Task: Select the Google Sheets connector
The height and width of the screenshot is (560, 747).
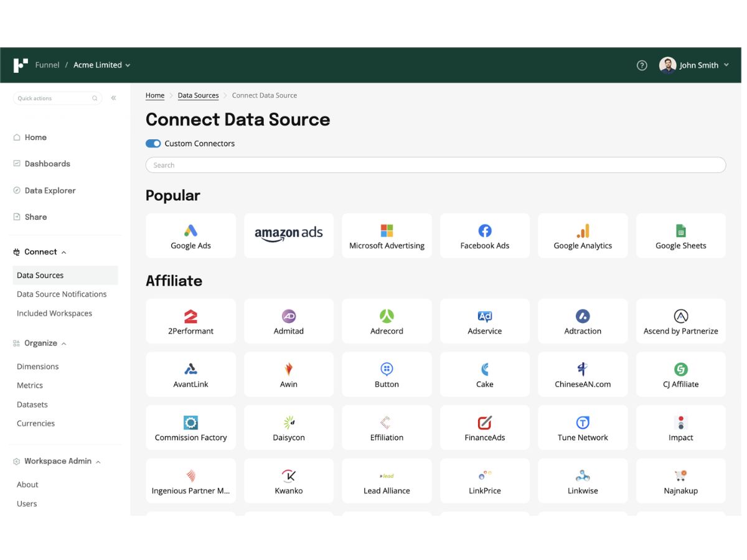Action: point(681,236)
